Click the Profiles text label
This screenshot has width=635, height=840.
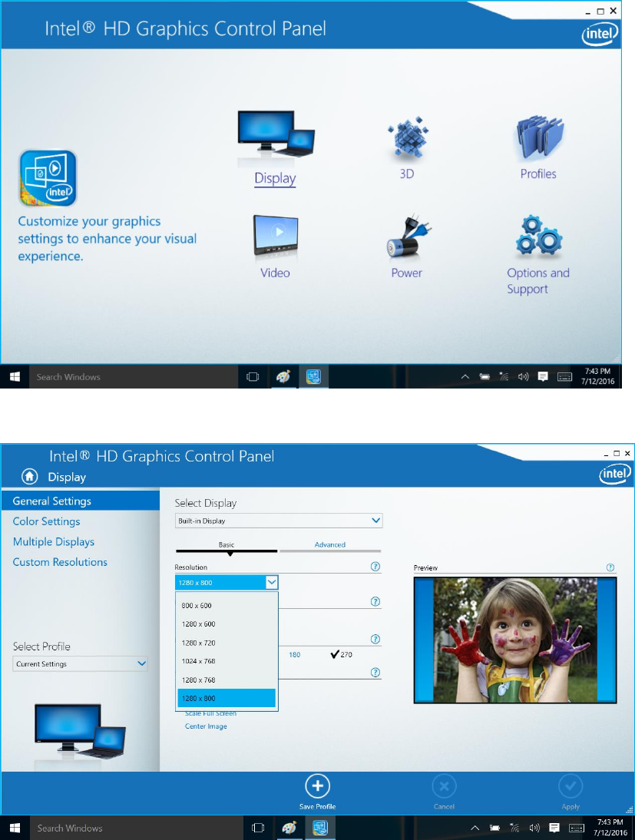pyautogui.click(x=538, y=174)
